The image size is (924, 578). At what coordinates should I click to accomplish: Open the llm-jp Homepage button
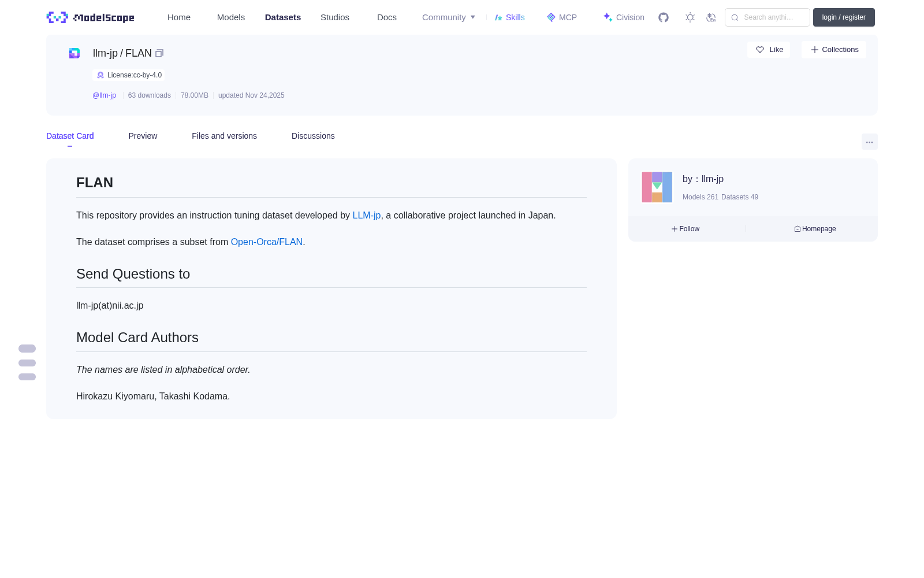click(815, 229)
